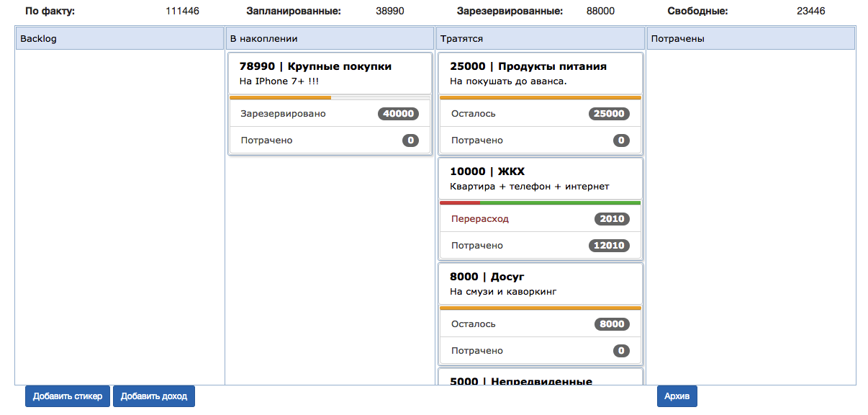This screenshot has width=868, height=415.
Task: Click the Добавить стикер button
Action: [68, 396]
